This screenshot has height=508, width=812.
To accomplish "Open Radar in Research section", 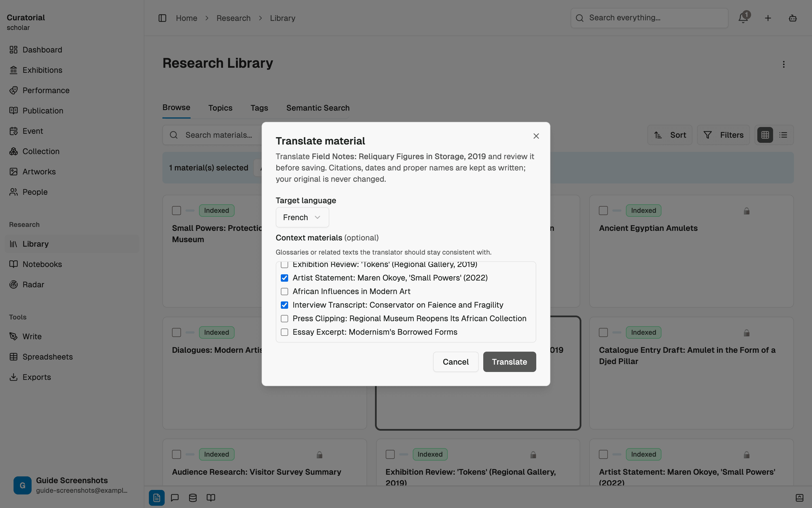I will (71, 284).
